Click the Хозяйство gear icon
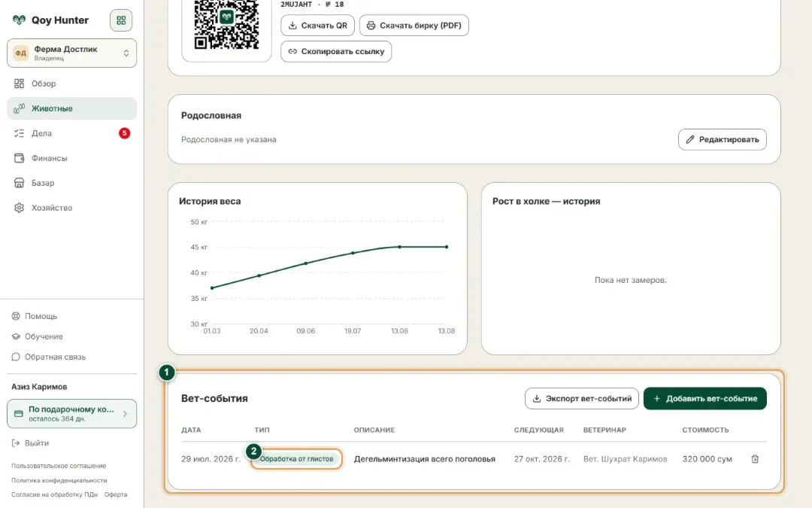This screenshot has height=508, width=812. [19, 208]
